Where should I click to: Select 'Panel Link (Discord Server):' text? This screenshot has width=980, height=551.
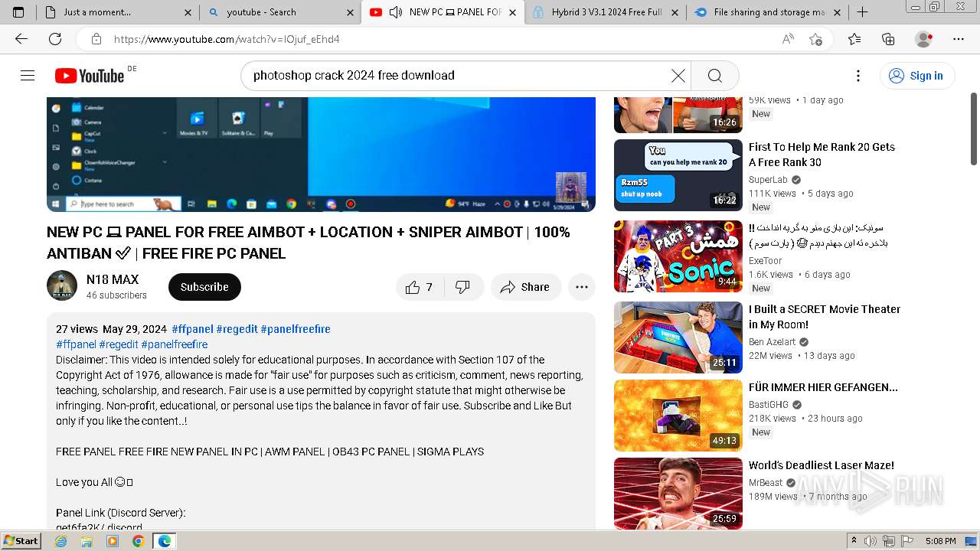121,513
